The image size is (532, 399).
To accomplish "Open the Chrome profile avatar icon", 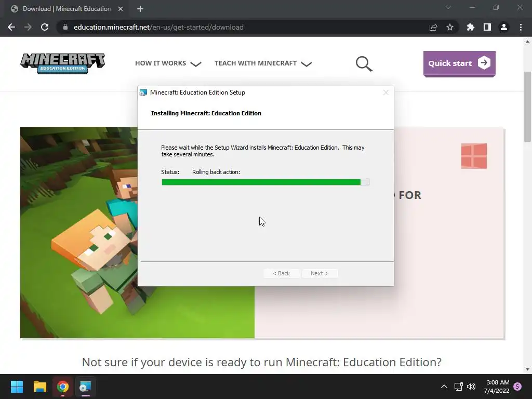I will pyautogui.click(x=504, y=27).
